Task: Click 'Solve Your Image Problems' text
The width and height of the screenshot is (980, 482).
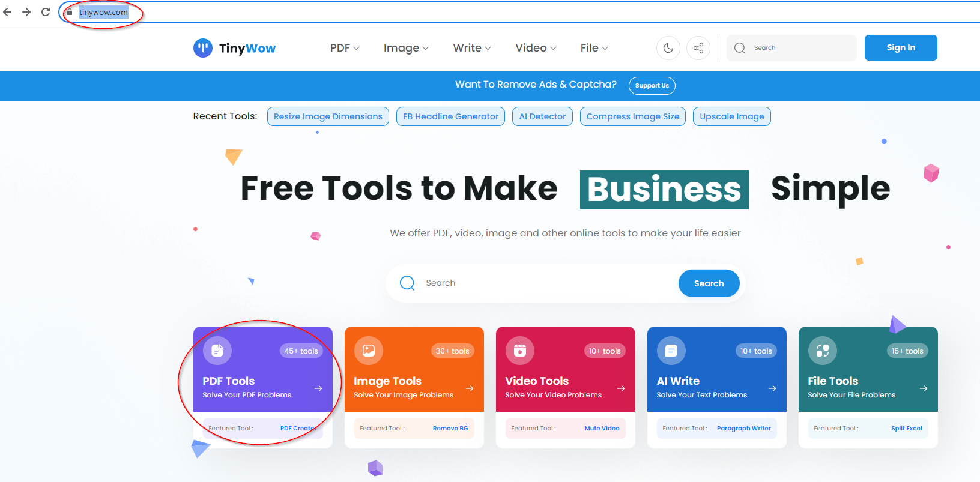Action: pyautogui.click(x=404, y=395)
